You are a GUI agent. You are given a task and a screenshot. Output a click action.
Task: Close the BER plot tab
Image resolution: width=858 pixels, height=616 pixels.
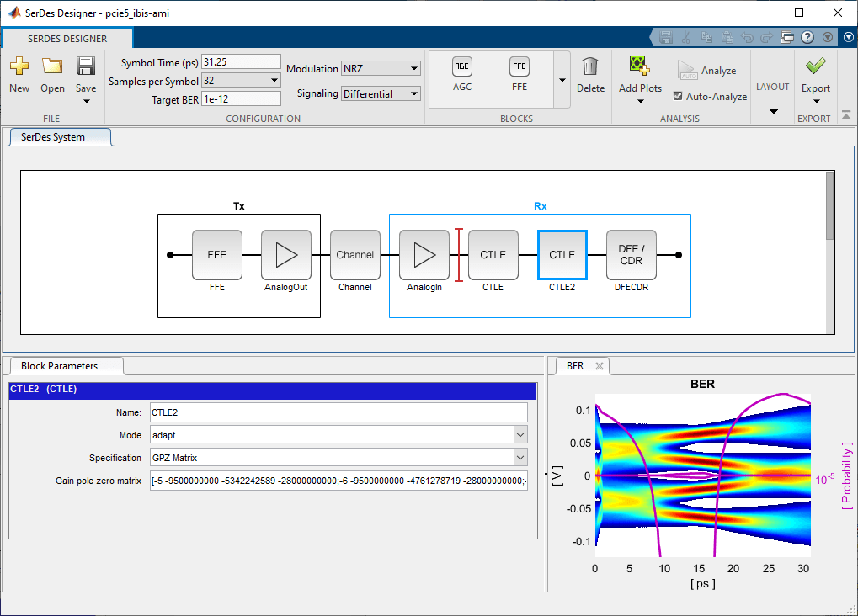(600, 366)
